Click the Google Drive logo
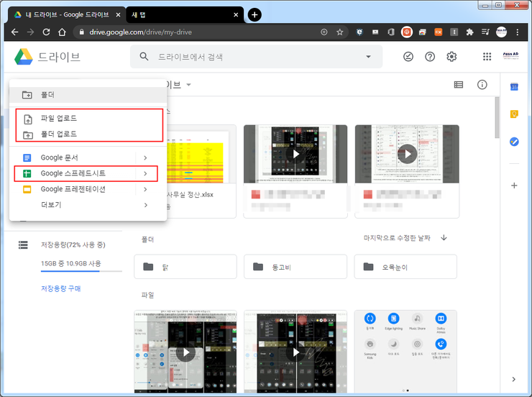 point(24,57)
